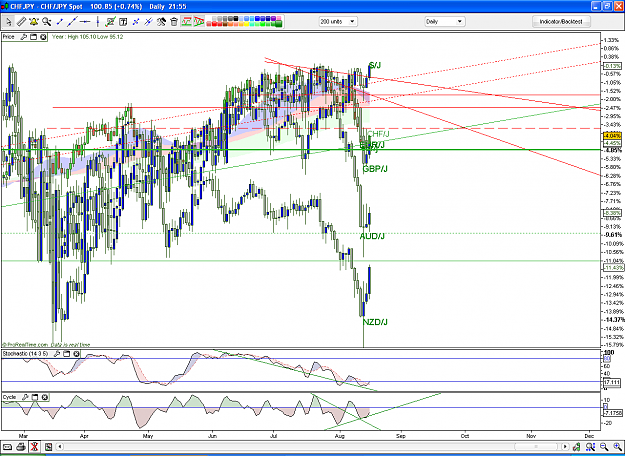
Task: Open the hammer drawing settings tool
Action: (161, 22)
